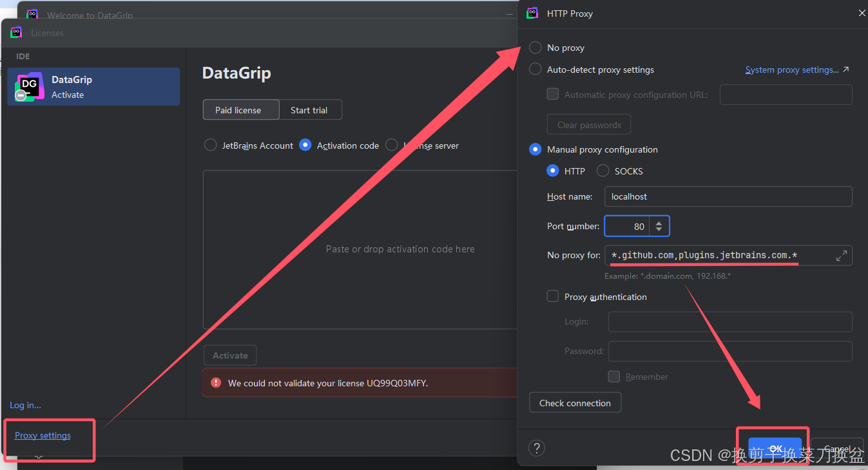Select License server radio button
Screen dimensions: 868x470
coord(391,146)
